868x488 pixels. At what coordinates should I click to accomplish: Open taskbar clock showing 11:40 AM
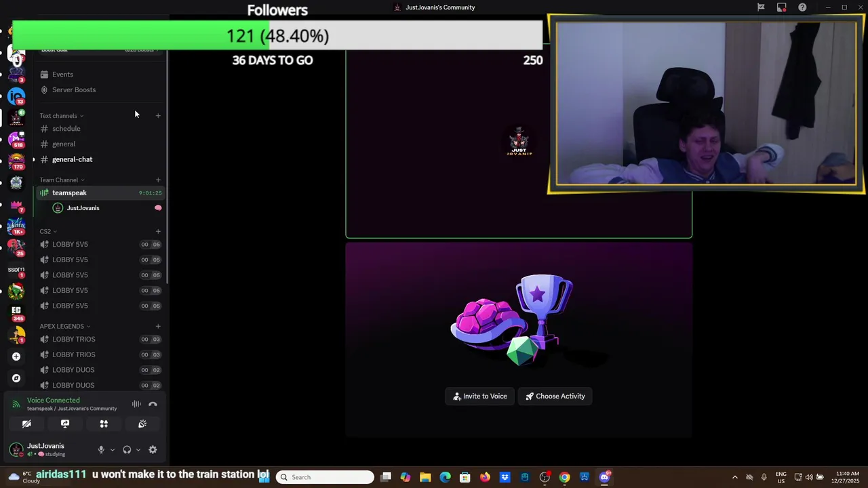(846, 477)
